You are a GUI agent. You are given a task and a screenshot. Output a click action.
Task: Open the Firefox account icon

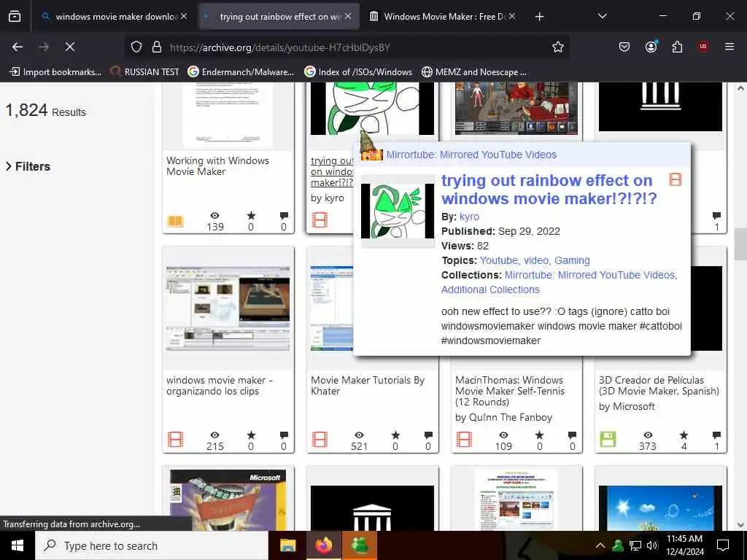click(651, 47)
